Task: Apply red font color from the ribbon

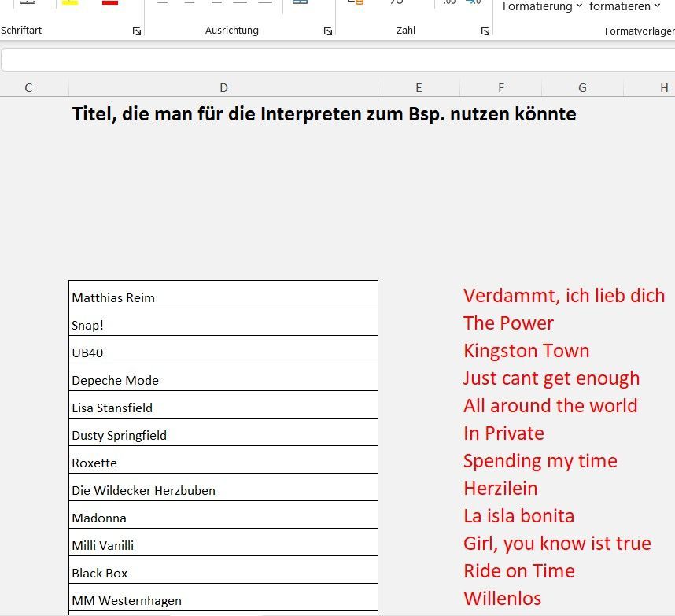Action: click(x=109, y=3)
